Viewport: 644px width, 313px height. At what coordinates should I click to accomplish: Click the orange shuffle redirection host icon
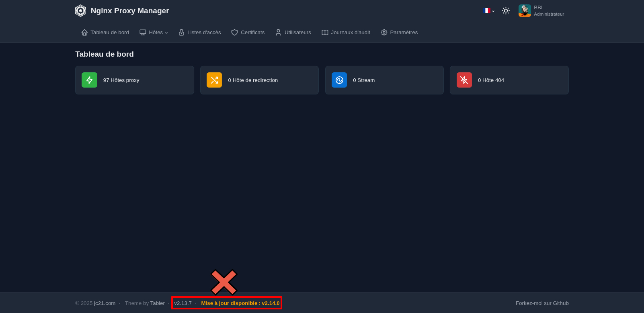pos(214,80)
